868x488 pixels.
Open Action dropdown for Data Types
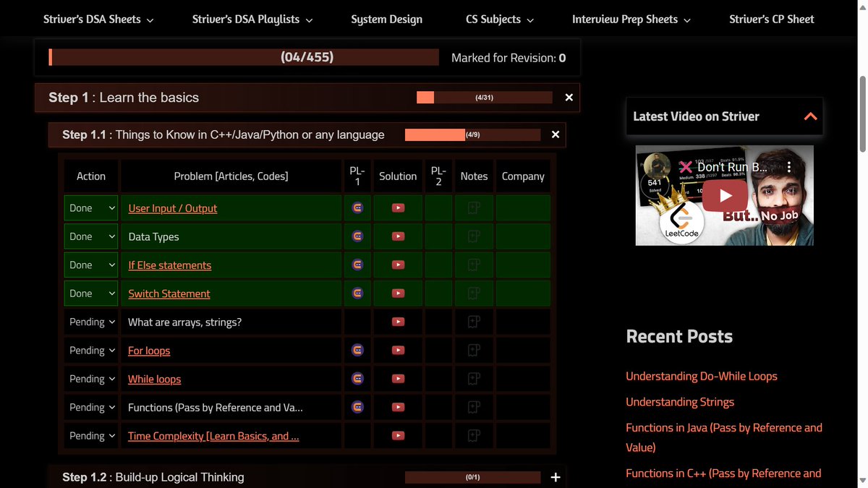(x=91, y=236)
